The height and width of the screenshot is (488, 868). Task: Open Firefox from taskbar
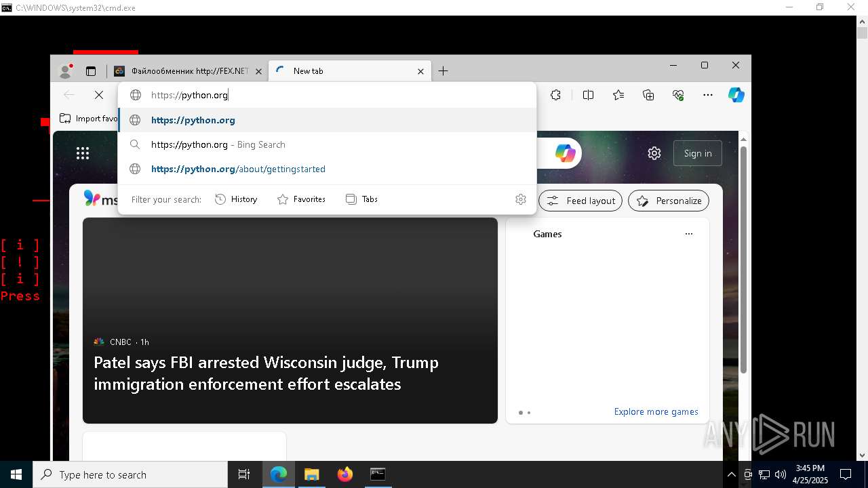(345, 474)
